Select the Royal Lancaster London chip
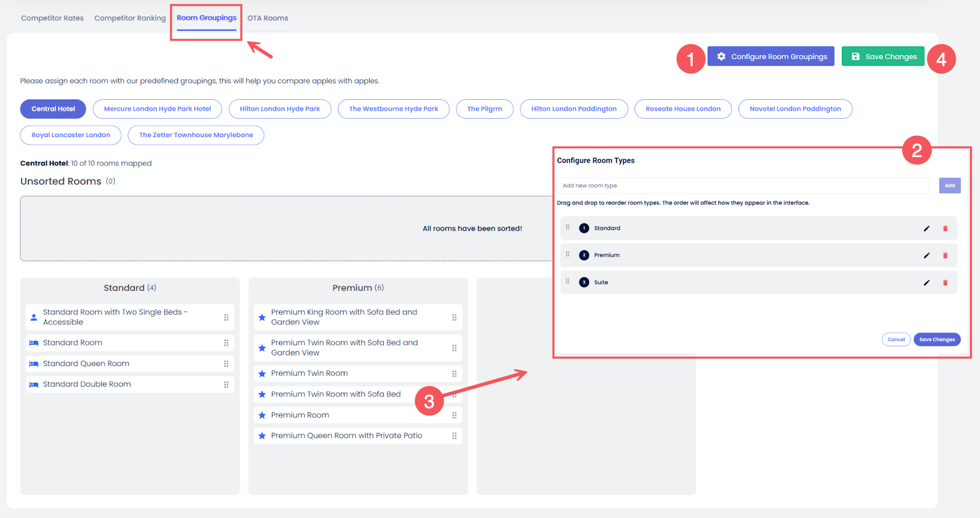The width and height of the screenshot is (980, 518). coord(70,135)
